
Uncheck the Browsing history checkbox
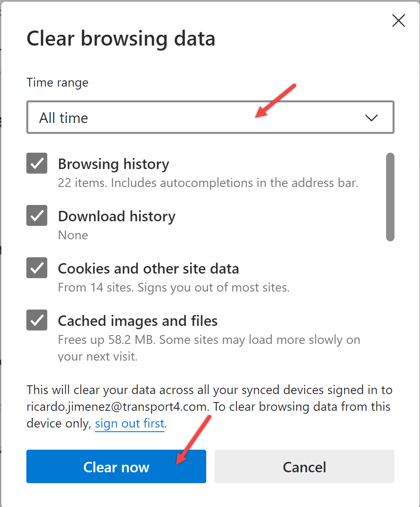click(37, 163)
